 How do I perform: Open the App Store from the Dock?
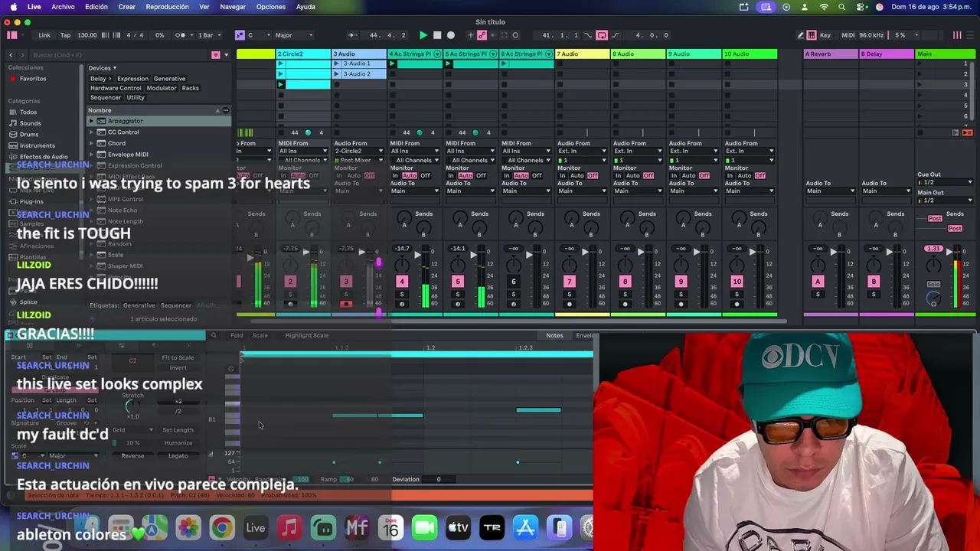coord(525,527)
